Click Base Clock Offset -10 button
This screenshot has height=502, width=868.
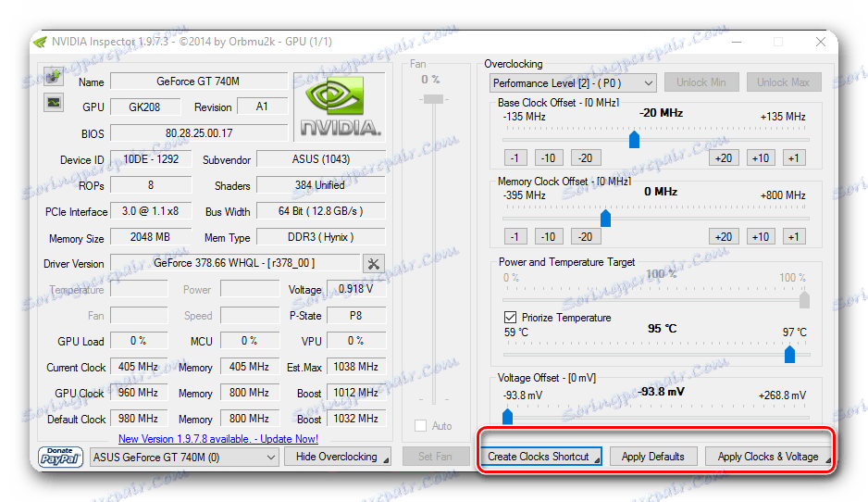pyautogui.click(x=549, y=157)
